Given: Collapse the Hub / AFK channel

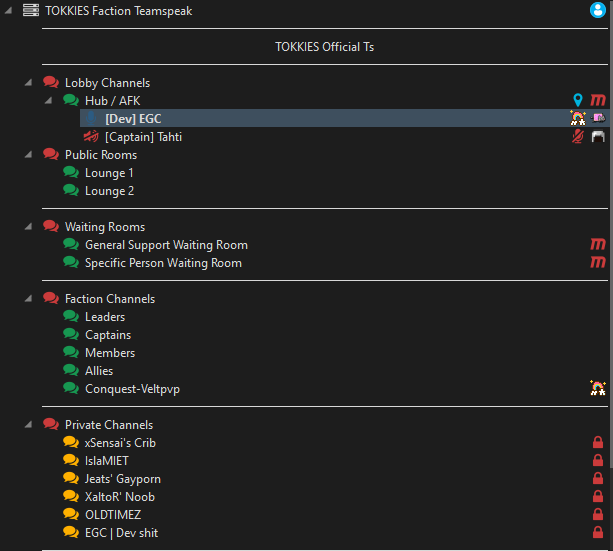Looking at the screenshot, I should click(x=48, y=101).
